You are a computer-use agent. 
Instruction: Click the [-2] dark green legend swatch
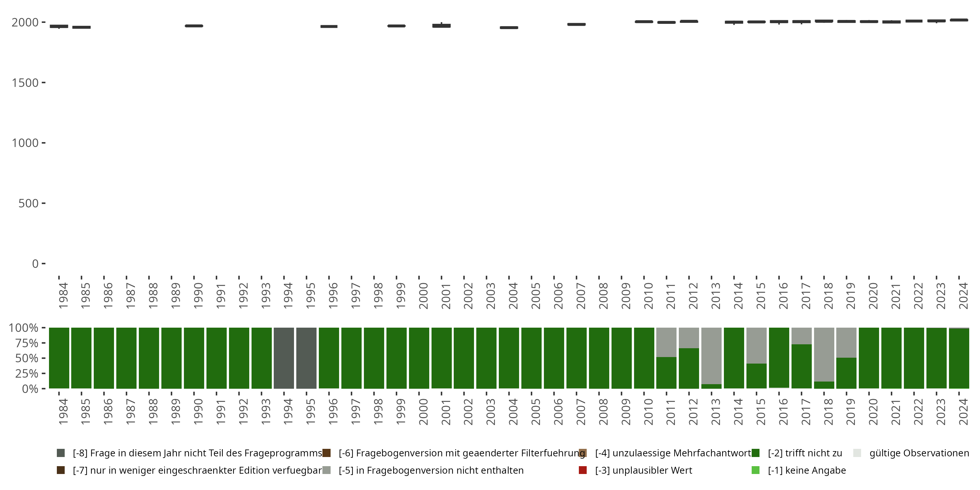pyautogui.click(x=756, y=453)
